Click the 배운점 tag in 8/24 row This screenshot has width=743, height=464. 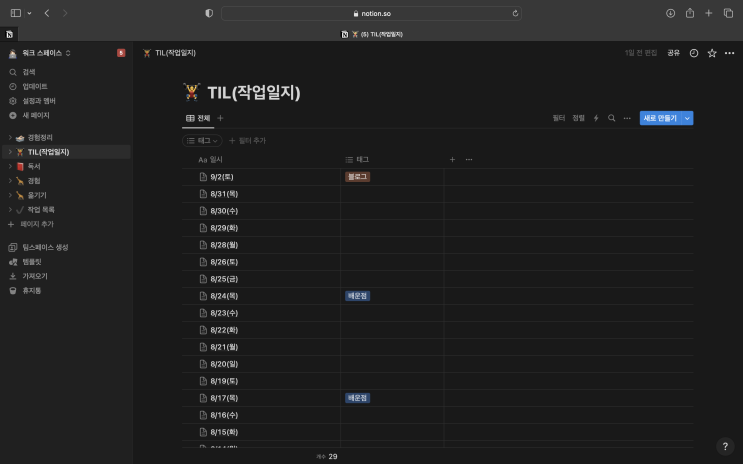click(x=357, y=296)
